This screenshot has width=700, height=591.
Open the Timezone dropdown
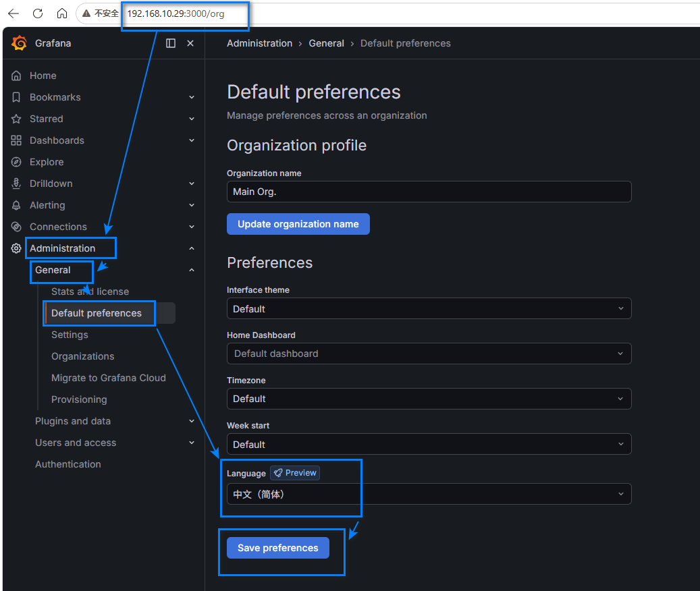coord(429,399)
